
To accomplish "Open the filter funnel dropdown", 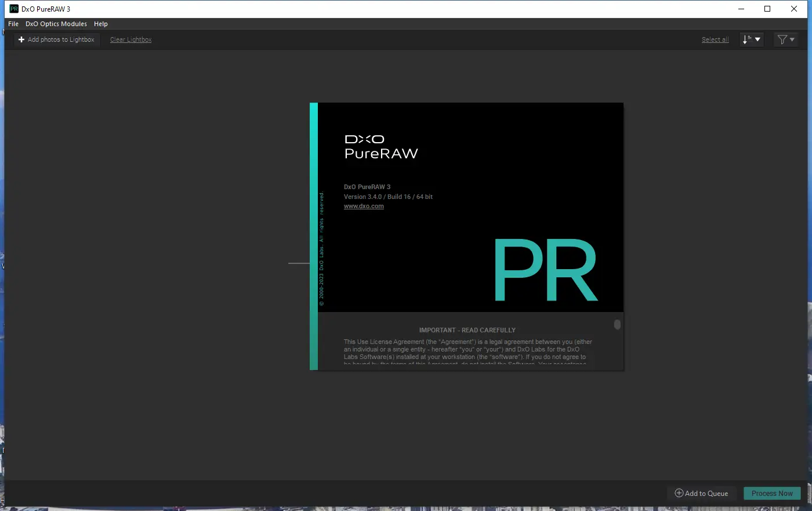I will tap(786, 39).
